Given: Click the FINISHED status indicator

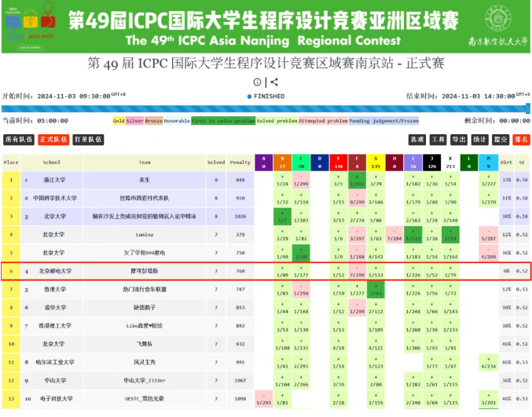Looking at the screenshot, I should pos(266,97).
